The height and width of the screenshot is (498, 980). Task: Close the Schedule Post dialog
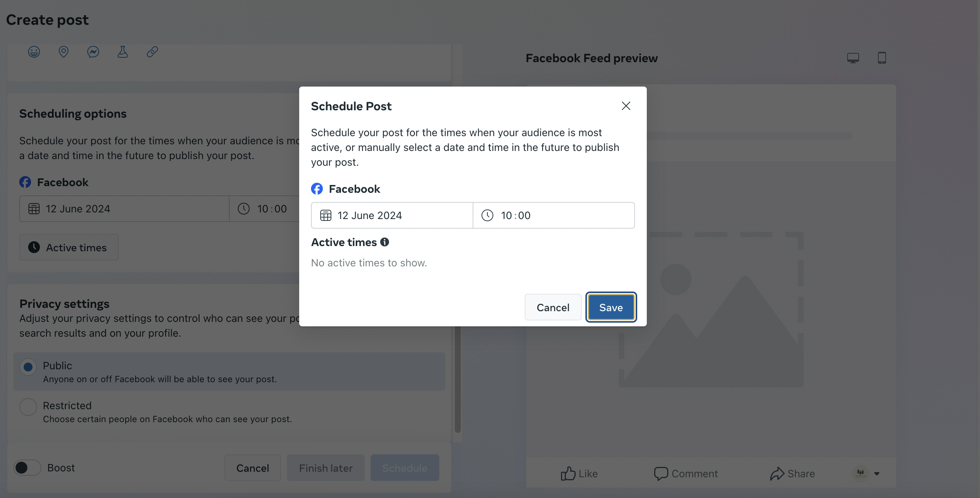coord(626,106)
